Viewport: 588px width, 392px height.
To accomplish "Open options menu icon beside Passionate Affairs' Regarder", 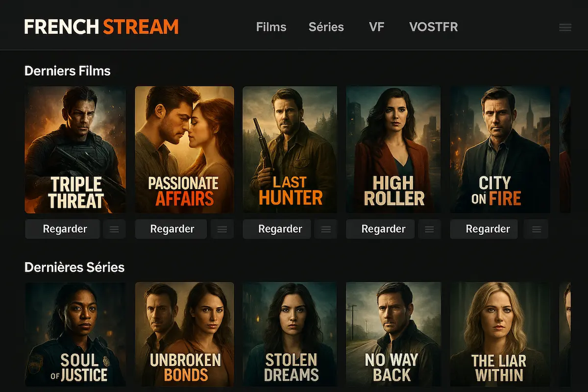I will (222, 229).
